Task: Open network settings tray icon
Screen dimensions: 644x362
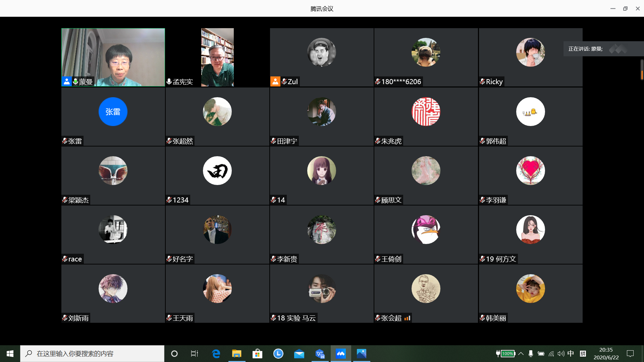Action: (551, 354)
